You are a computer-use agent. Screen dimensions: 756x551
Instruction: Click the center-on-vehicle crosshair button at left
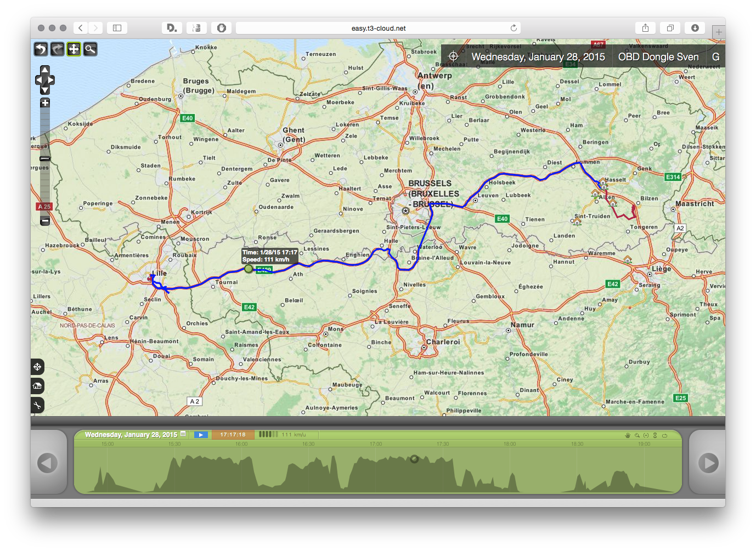37,367
